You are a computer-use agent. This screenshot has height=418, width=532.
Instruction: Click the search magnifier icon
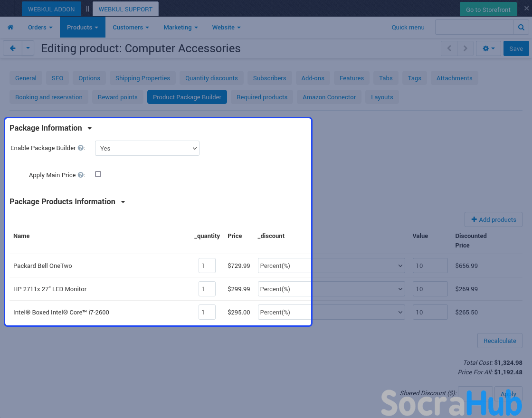click(521, 27)
